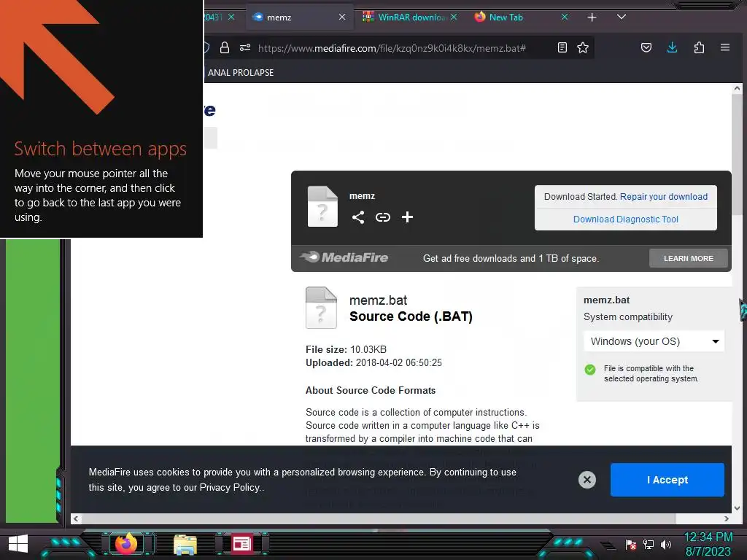Dismiss the cookie notice with X
Image resolution: width=747 pixels, height=560 pixels.
[587, 480]
